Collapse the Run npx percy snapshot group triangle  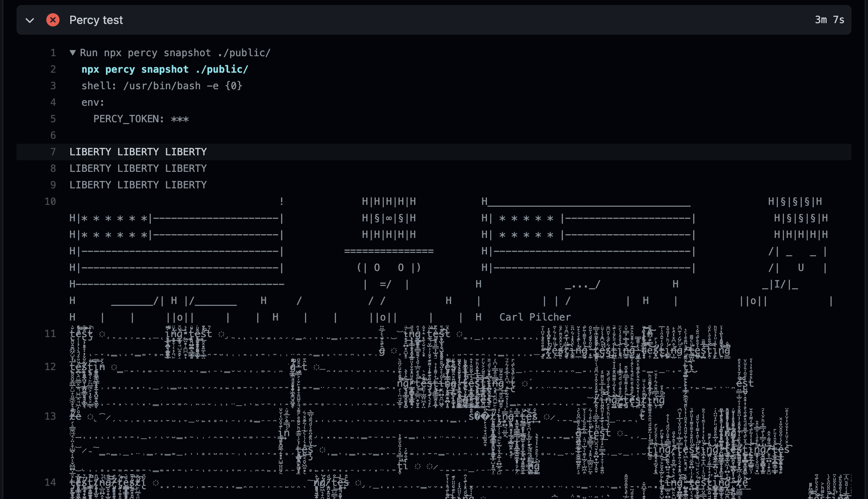73,53
